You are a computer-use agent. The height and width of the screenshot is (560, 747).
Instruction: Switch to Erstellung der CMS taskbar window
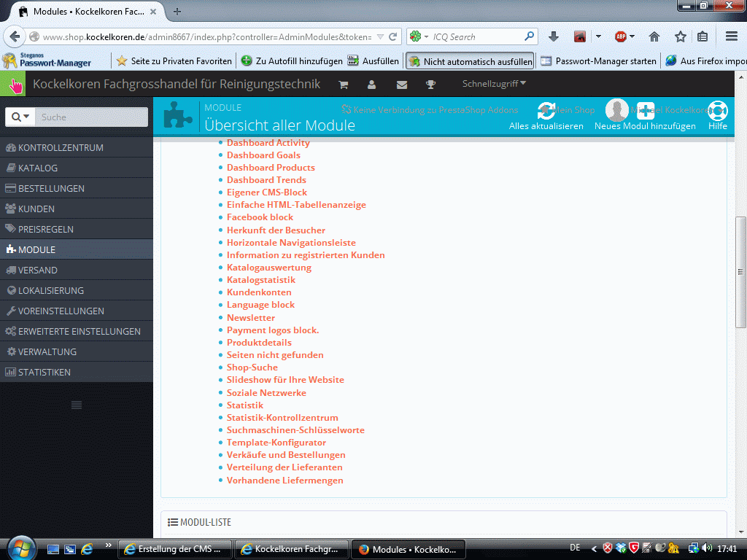tap(175, 549)
